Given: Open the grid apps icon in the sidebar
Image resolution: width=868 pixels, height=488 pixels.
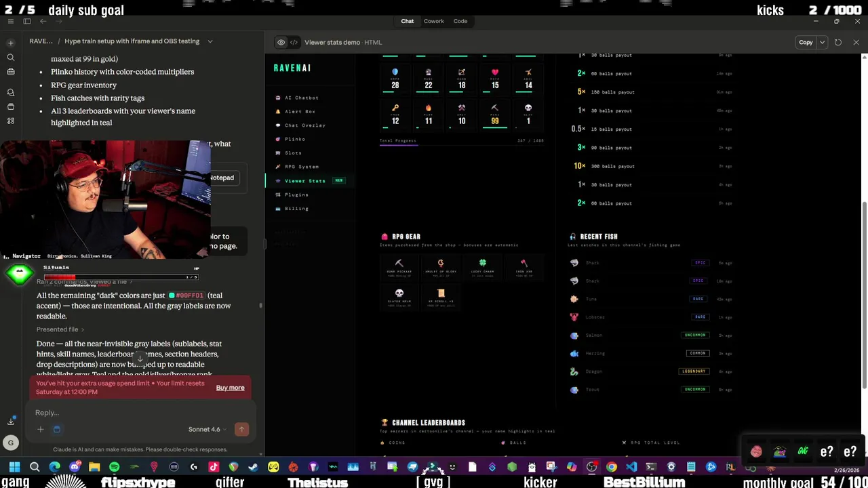Looking at the screenshot, I should 10,121.
